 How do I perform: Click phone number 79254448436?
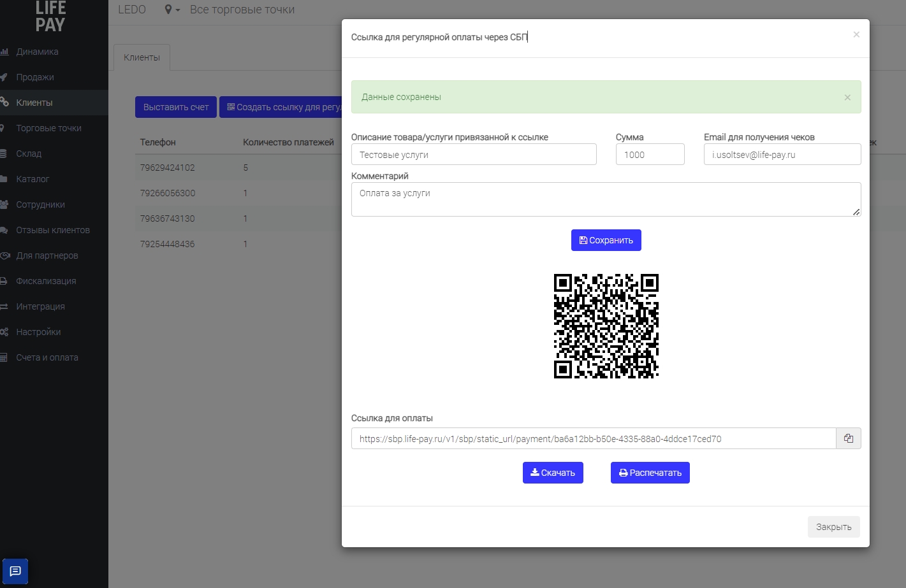click(x=168, y=244)
